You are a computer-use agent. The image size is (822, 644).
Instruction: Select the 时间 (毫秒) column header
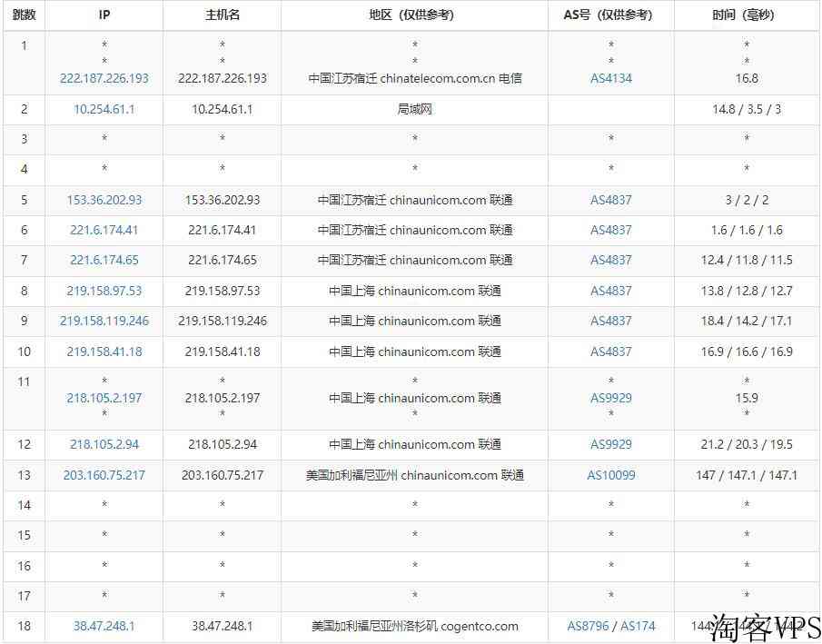747,15
